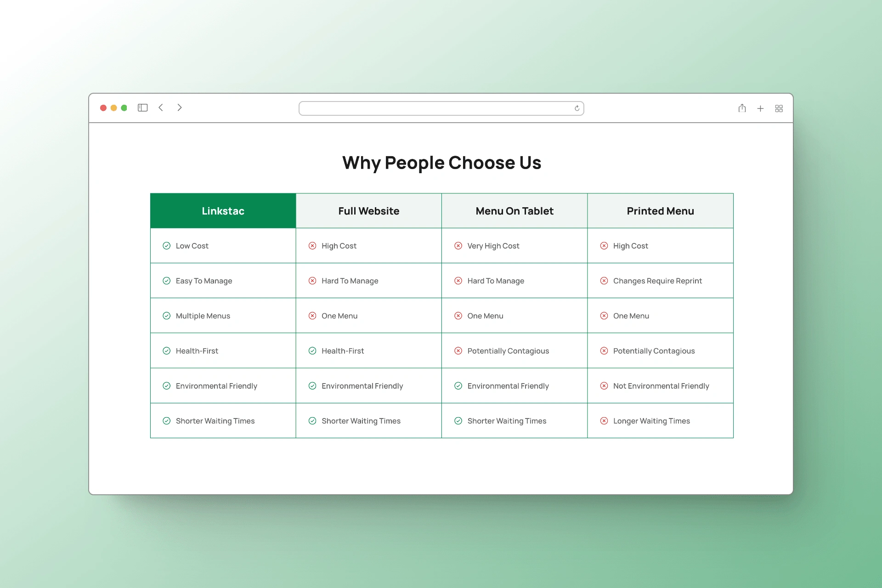This screenshot has width=882, height=588.
Task: Toggle the Printed Menu column header
Action: pyautogui.click(x=660, y=211)
